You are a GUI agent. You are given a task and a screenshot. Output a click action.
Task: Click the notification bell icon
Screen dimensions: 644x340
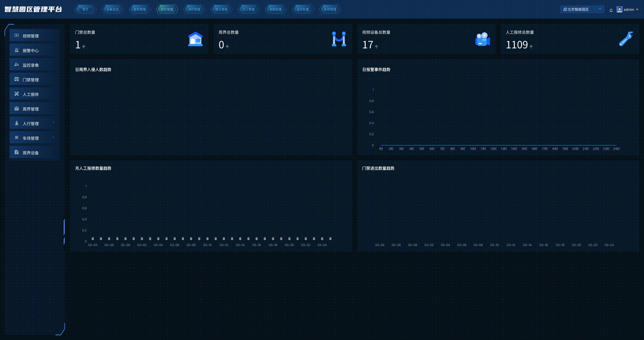pyautogui.click(x=611, y=10)
